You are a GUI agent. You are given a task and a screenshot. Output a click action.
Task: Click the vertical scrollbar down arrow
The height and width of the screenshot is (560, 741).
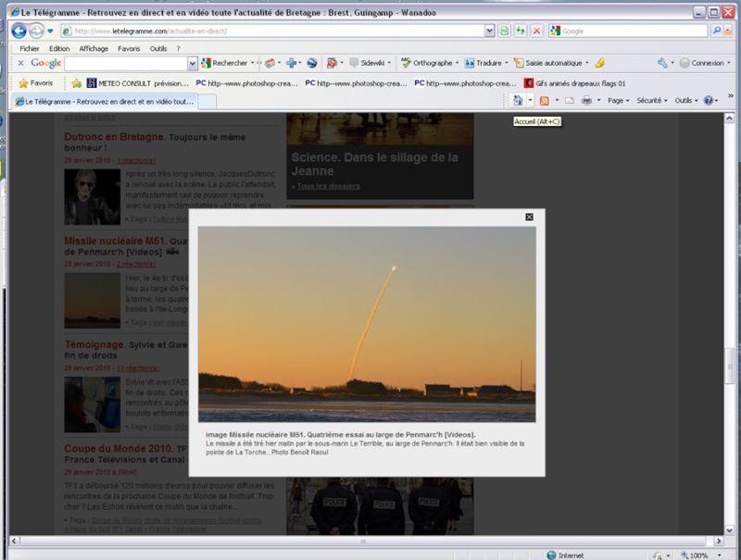click(x=729, y=530)
